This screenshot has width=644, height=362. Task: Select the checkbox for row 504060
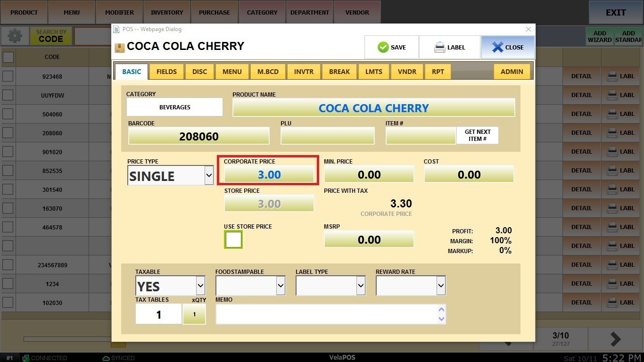point(8,114)
